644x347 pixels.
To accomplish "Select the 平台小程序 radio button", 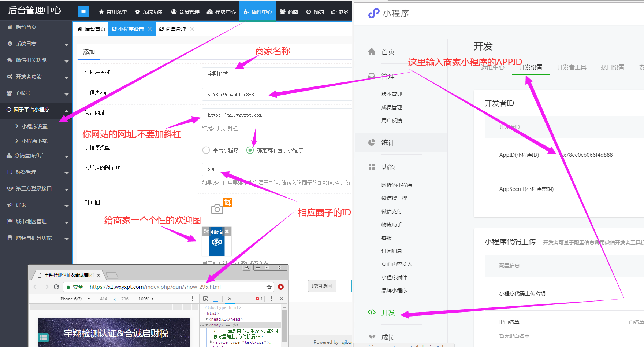I will tap(206, 150).
